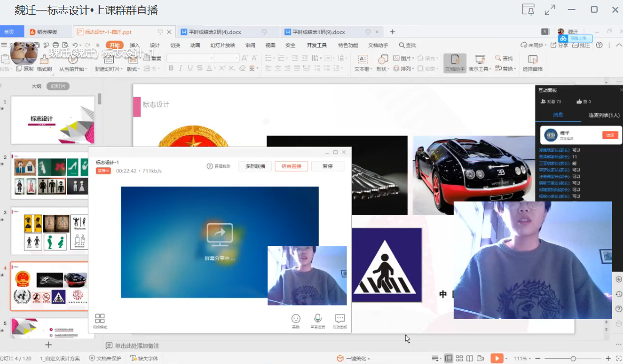Image resolution: width=623 pixels, height=364 pixels.
Task: Open the 插入 ribbon tab
Action: [x=135, y=45]
